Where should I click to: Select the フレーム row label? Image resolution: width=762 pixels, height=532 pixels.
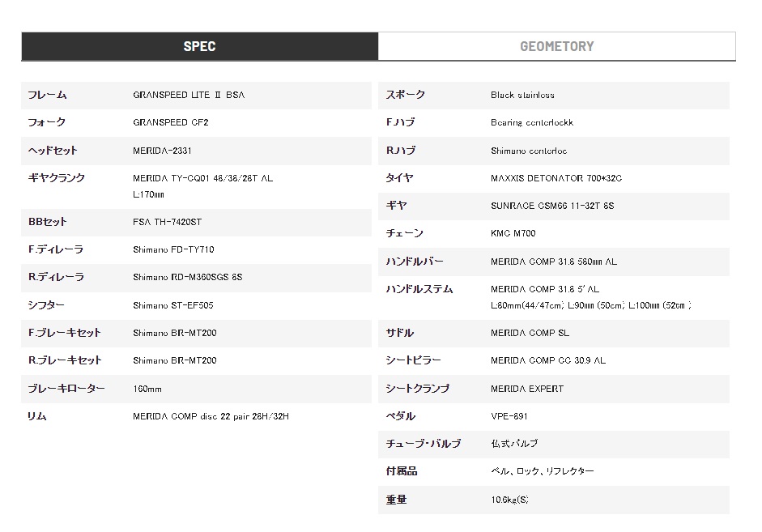(47, 95)
